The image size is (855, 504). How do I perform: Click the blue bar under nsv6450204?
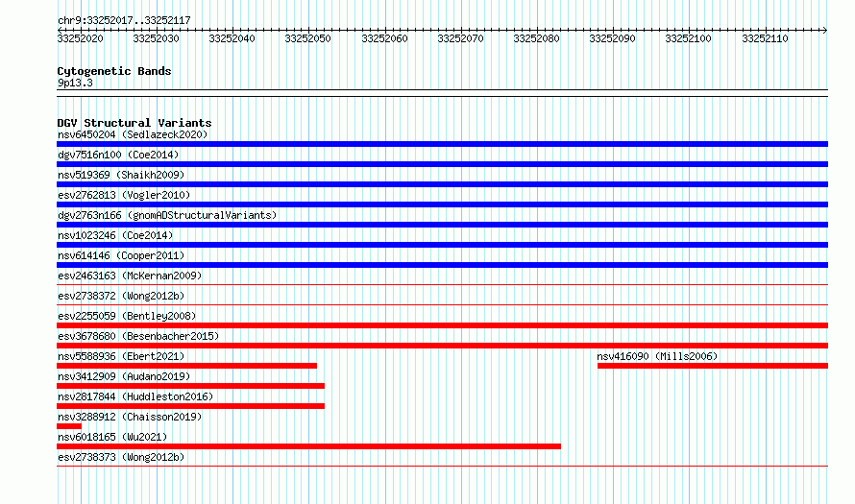click(442, 144)
